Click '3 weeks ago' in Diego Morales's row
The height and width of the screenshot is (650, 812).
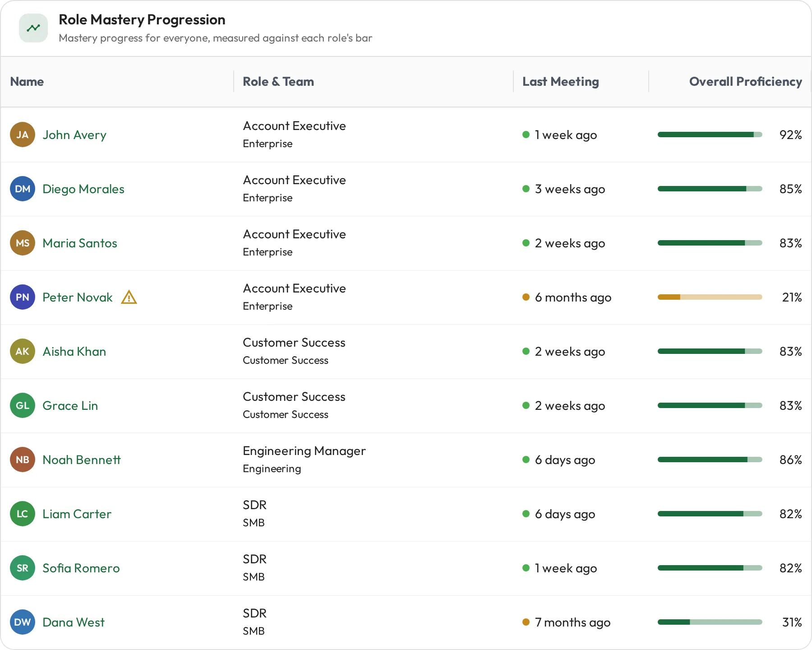(570, 189)
